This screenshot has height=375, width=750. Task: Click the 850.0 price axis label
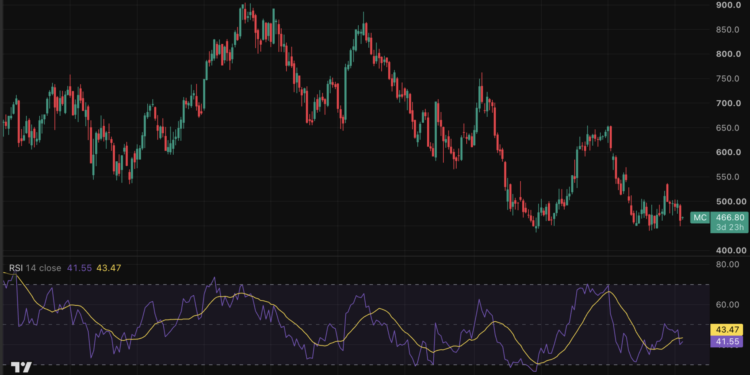[x=729, y=30]
